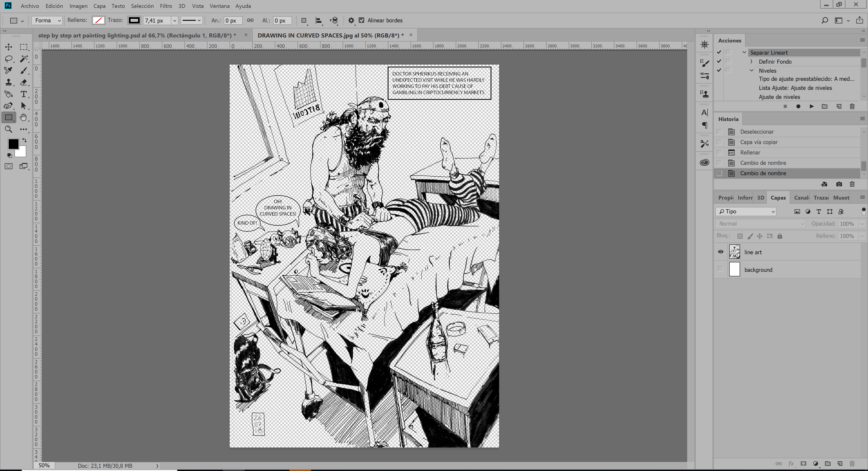Screen dimensions: 868x471
Task: Click the play action button
Action: (812, 106)
